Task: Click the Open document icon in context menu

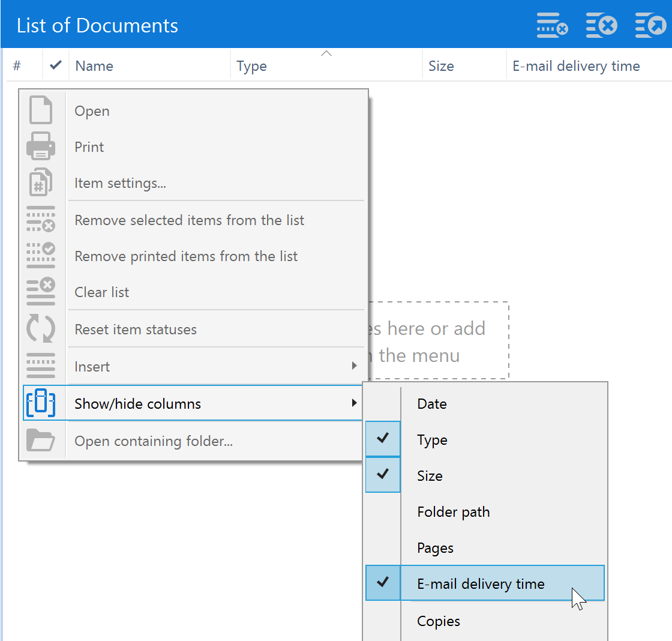Action: (x=41, y=110)
